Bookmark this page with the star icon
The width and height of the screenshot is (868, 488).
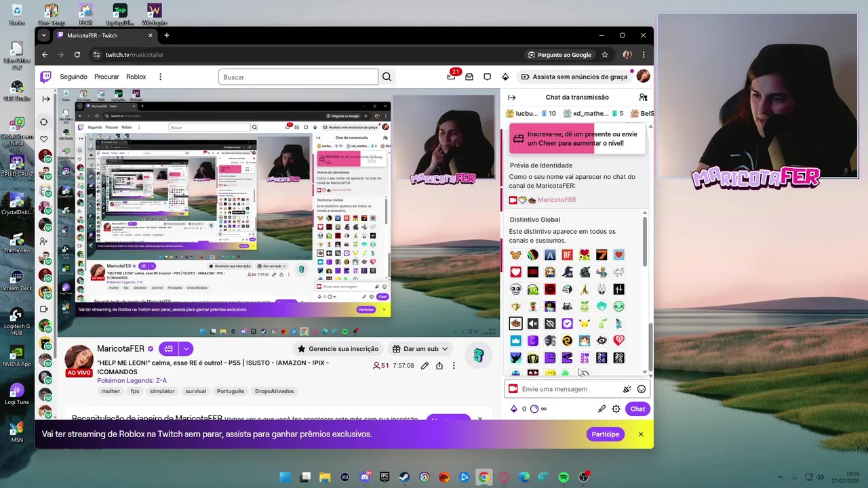(x=605, y=55)
